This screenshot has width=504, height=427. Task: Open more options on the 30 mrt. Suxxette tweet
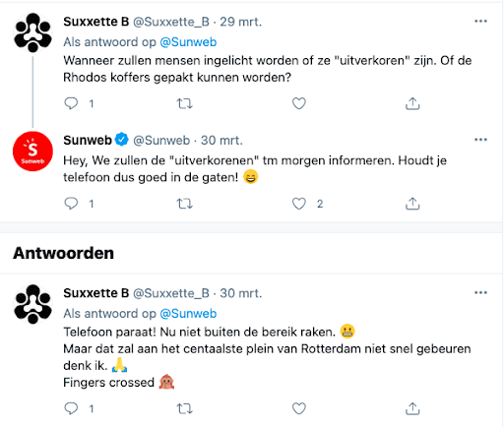click(x=480, y=292)
